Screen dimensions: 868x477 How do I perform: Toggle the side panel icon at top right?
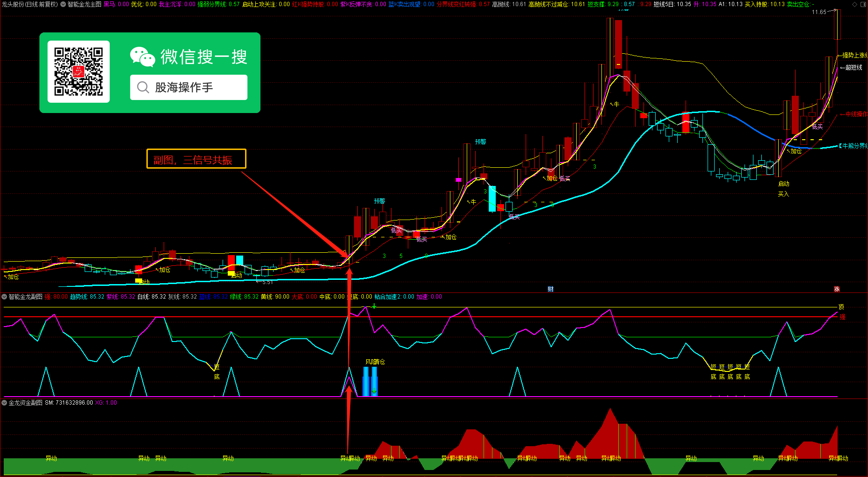click(x=863, y=4)
